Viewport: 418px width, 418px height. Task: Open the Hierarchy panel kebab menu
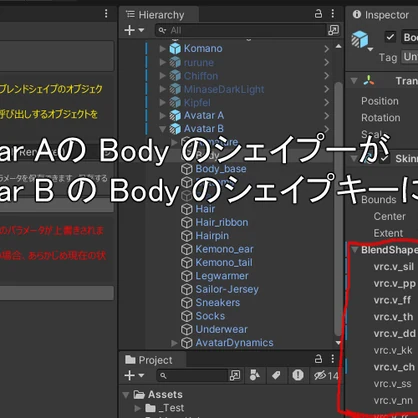point(333,14)
